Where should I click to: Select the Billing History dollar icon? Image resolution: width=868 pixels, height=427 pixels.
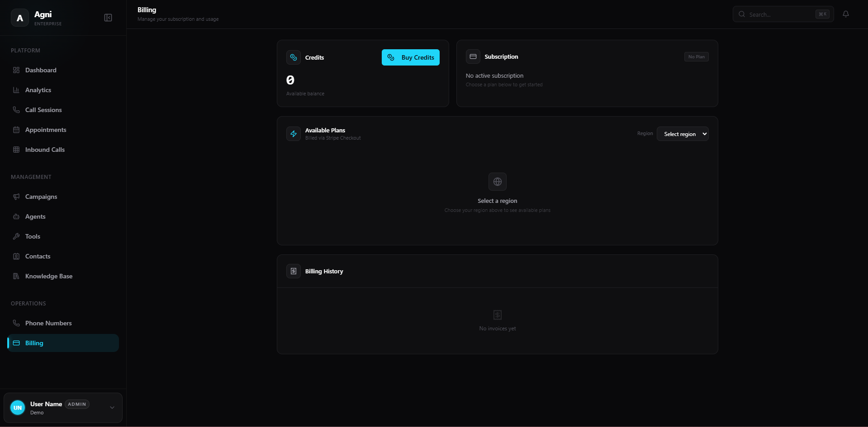294,271
